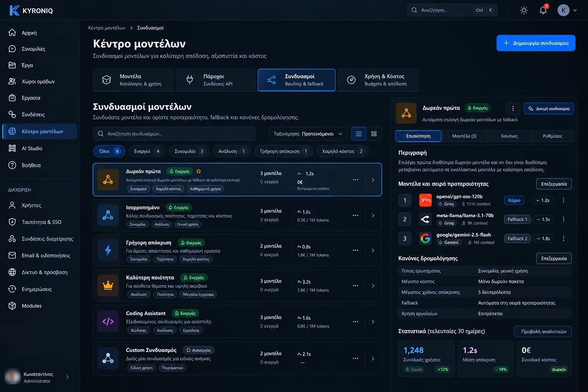
Task: Filter by Συνομιλία combinations
Action: pos(189,151)
